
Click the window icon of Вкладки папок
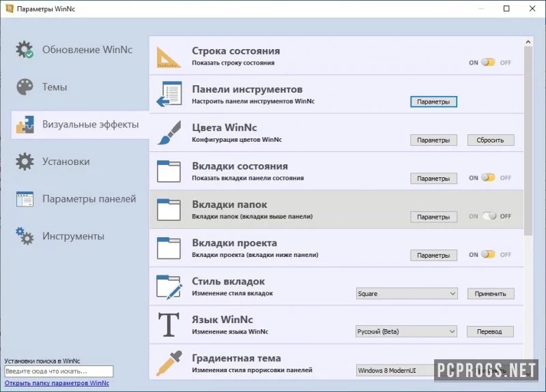pos(169,210)
